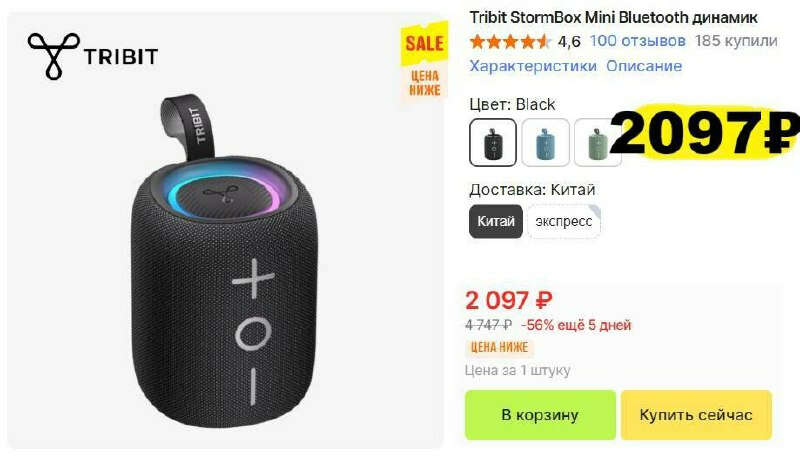The height and width of the screenshot is (456, 800).
Task: Select the Black color swatch
Action: pos(493,142)
